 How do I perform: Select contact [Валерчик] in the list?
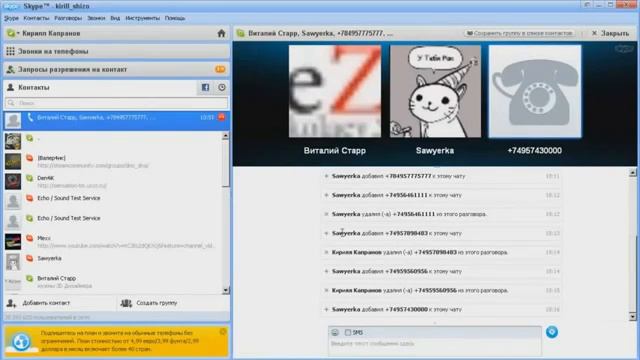[x=113, y=161]
